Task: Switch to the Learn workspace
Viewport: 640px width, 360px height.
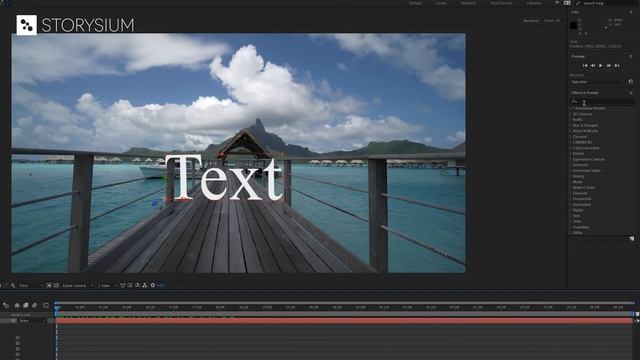Action: coord(441,3)
